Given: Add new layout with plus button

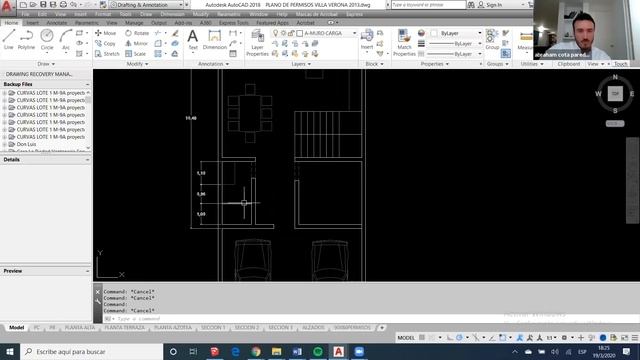Looking at the screenshot, I should (382, 328).
